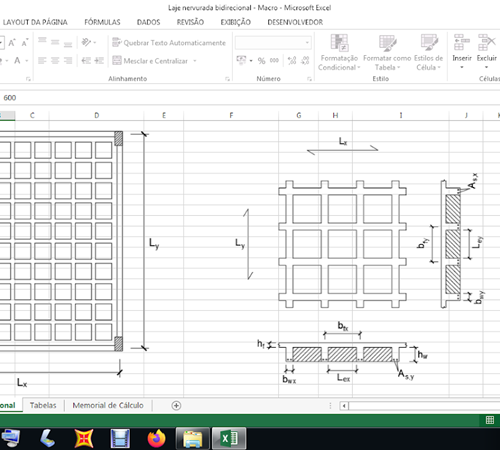
Task: Select column D header
Action: click(x=97, y=115)
